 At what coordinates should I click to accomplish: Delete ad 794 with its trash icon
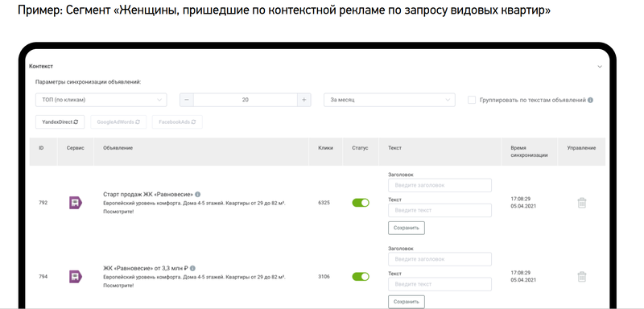click(x=581, y=277)
